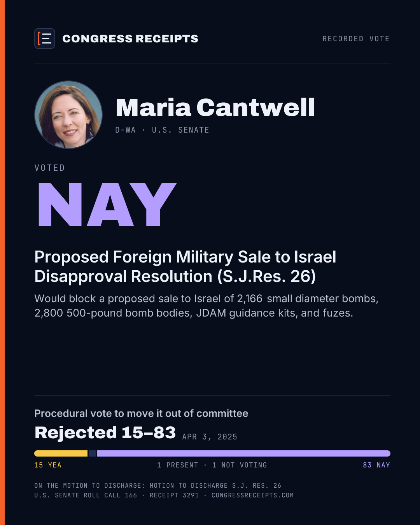Click the yellow Yea segment of vote bar

click(61, 453)
